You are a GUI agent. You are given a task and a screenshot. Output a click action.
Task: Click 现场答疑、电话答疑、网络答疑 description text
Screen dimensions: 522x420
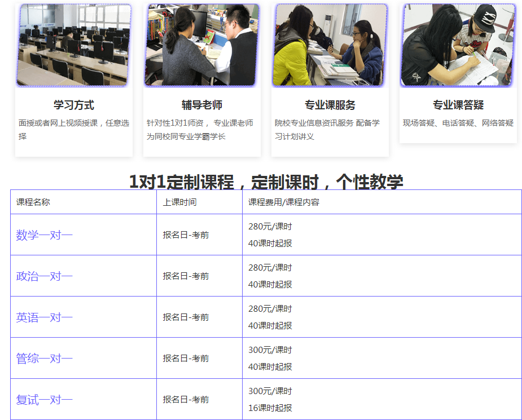[458, 123]
